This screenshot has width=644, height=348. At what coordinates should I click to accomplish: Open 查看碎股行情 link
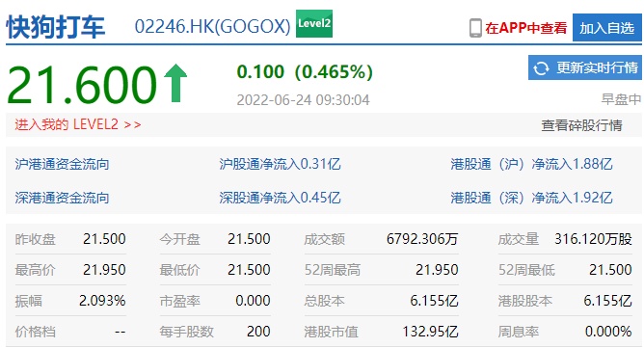(581, 125)
